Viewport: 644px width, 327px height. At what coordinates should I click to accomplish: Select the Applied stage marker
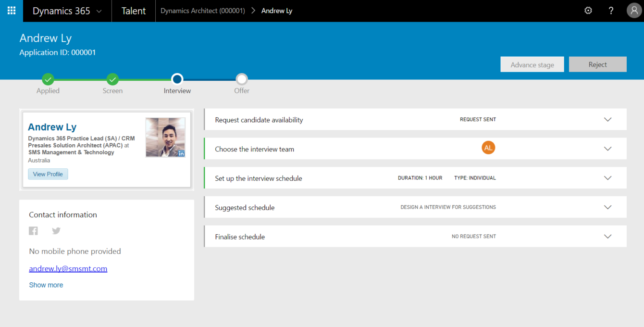click(x=48, y=79)
